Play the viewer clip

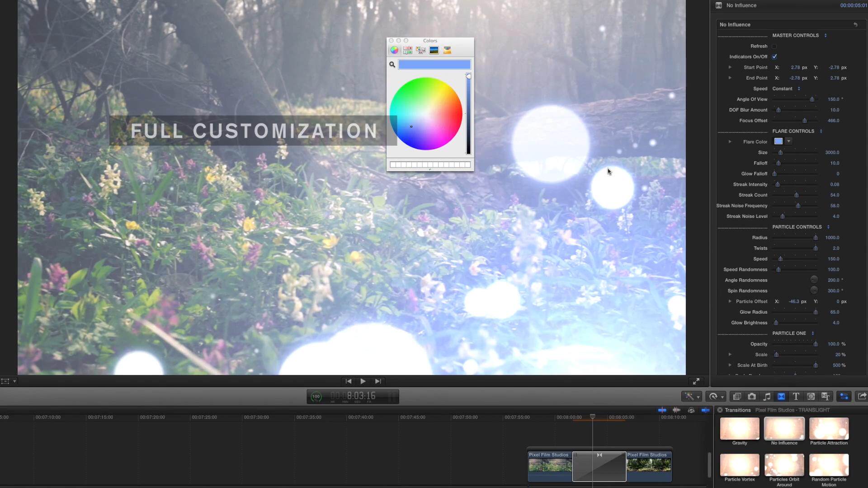point(363,381)
